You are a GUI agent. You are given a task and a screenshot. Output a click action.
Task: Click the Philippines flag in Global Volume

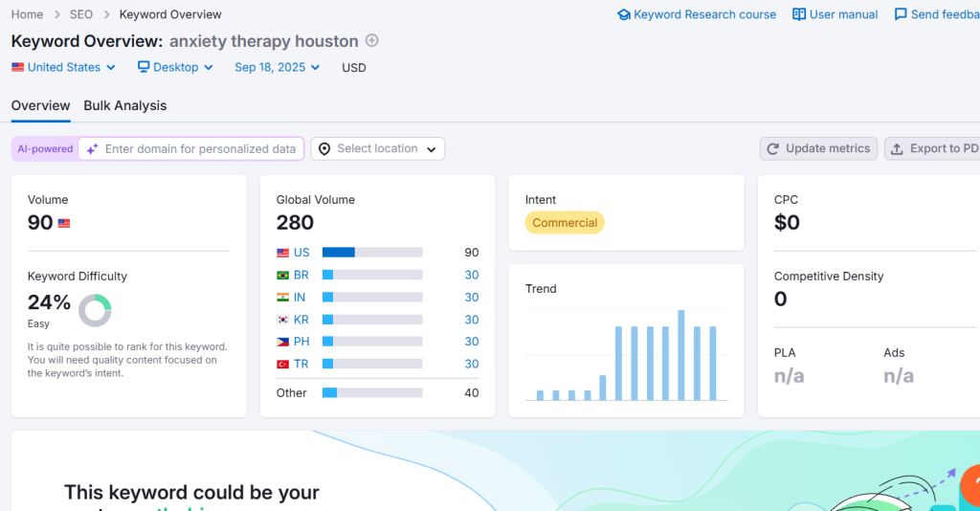click(x=283, y=342)
